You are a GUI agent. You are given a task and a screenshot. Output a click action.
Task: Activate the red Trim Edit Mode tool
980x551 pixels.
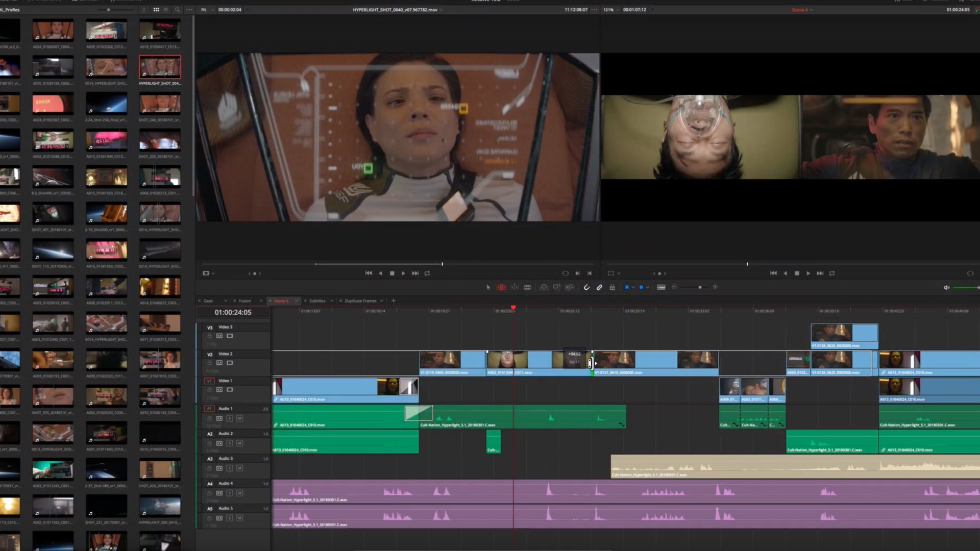click(501, 287)
